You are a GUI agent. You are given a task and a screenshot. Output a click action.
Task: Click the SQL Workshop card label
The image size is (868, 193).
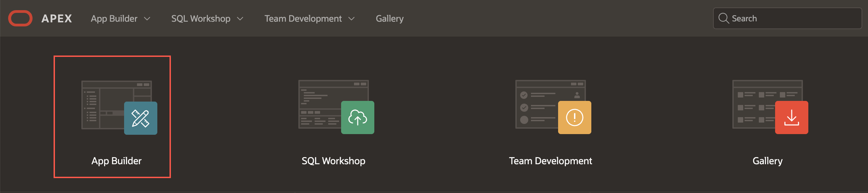pyautogui.click(x=333, y=161)
